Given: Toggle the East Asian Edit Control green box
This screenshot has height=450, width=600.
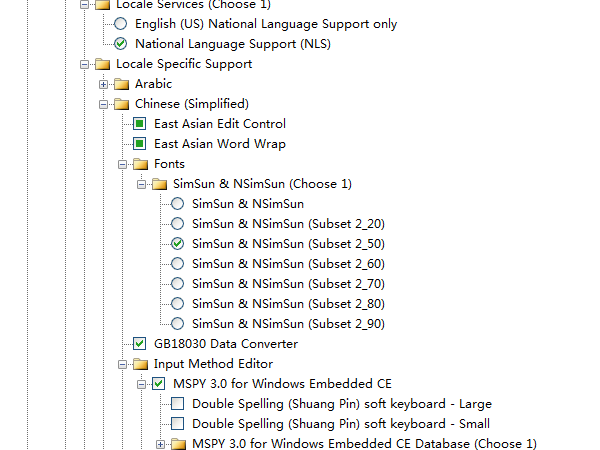Looking at the screenshot, I should point(140,124).
